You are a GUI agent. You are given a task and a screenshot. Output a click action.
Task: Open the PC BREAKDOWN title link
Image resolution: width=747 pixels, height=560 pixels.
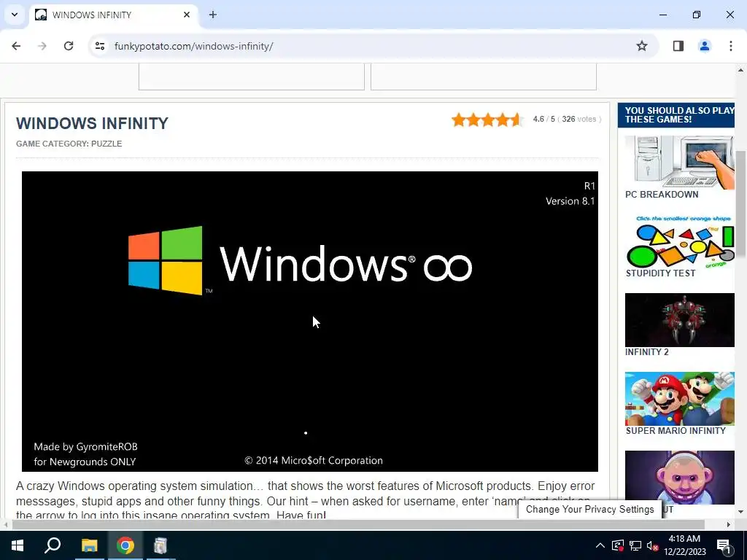pos(661,194)
